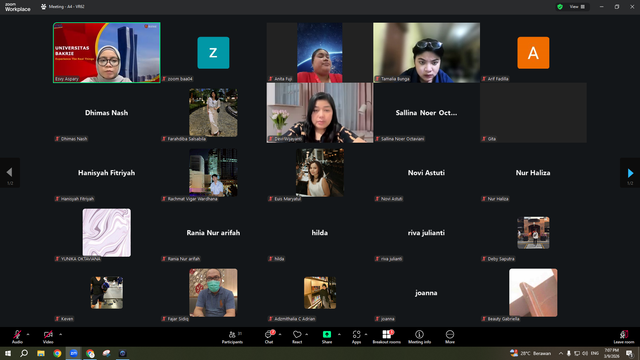The width and height of the screenshot is (640, 360).
Task: Open the Windows Start menu
Action: pos(8,353)
